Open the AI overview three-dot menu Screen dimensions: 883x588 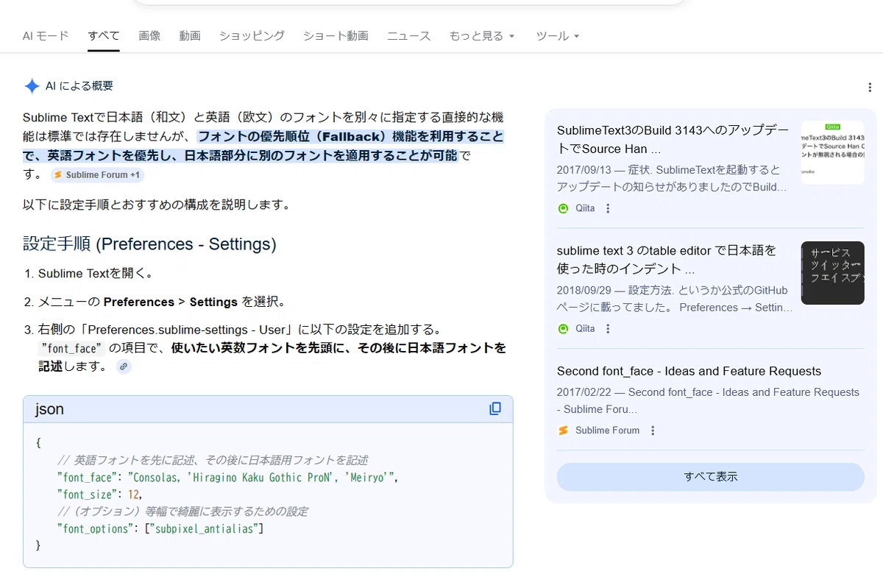[870, 88]
